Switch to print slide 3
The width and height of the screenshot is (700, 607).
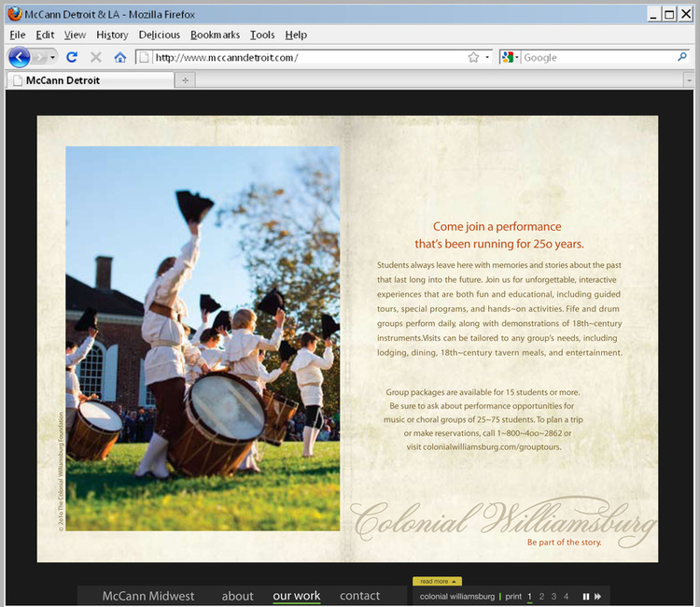point(553,597)
